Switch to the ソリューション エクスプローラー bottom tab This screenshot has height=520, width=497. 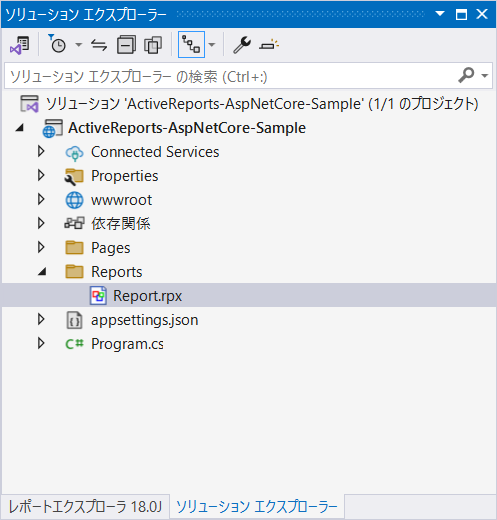pyautogui.click(x=257, y=507)
